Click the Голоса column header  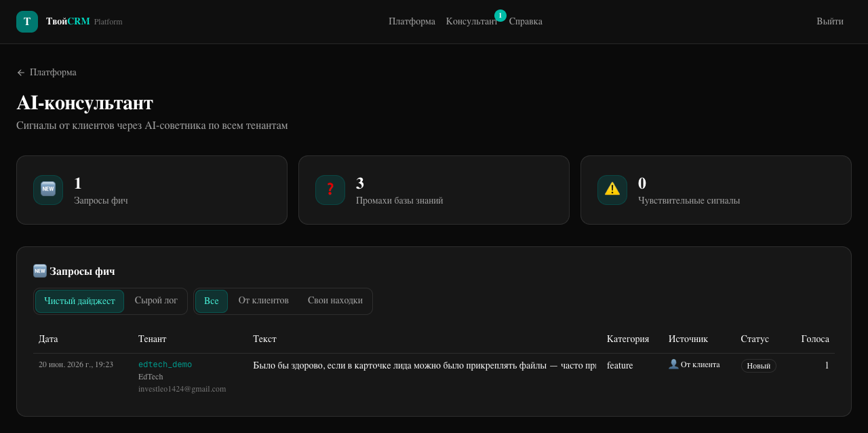pyautogui.click(x=815, y=339)
